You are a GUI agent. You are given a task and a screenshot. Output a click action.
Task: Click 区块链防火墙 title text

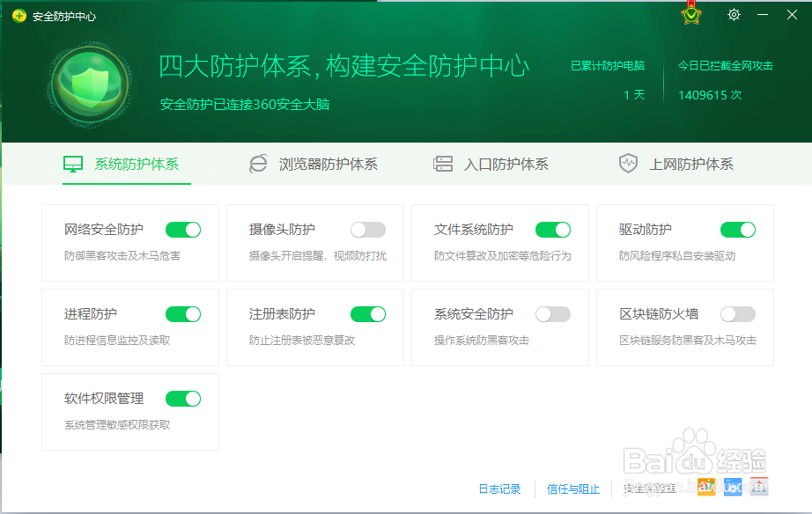click(x=659, y=313)
